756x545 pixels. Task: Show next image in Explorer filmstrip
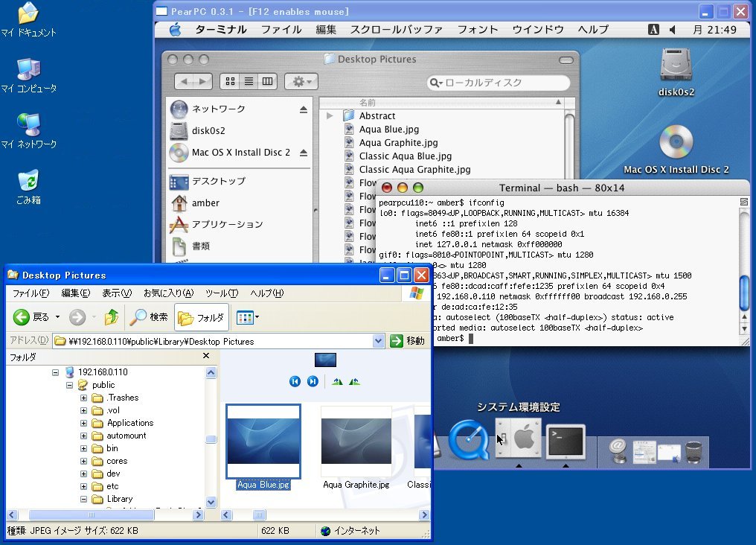point(313,381)
